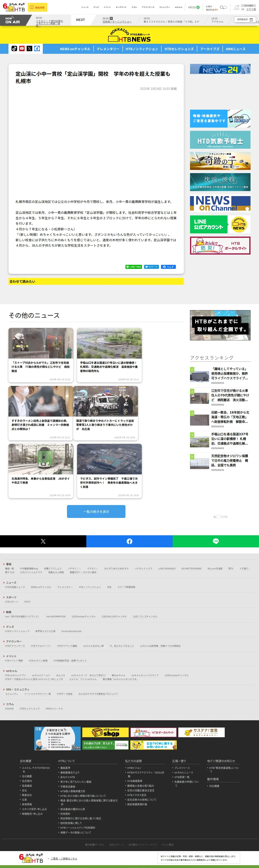Open the HTBノンフィクション tab
The image size is (259, 868).
pos(142,49)
